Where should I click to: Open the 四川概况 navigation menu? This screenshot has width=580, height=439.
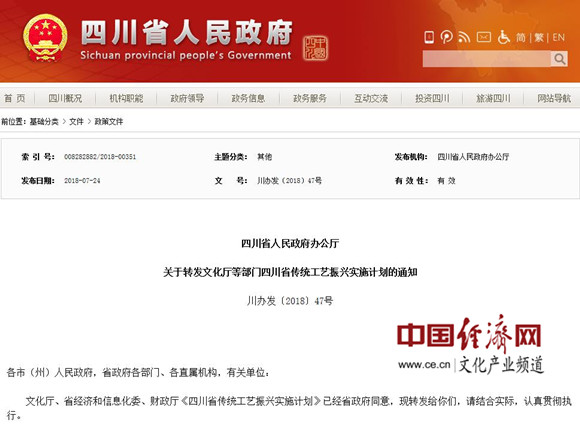(x=65, y=98)
